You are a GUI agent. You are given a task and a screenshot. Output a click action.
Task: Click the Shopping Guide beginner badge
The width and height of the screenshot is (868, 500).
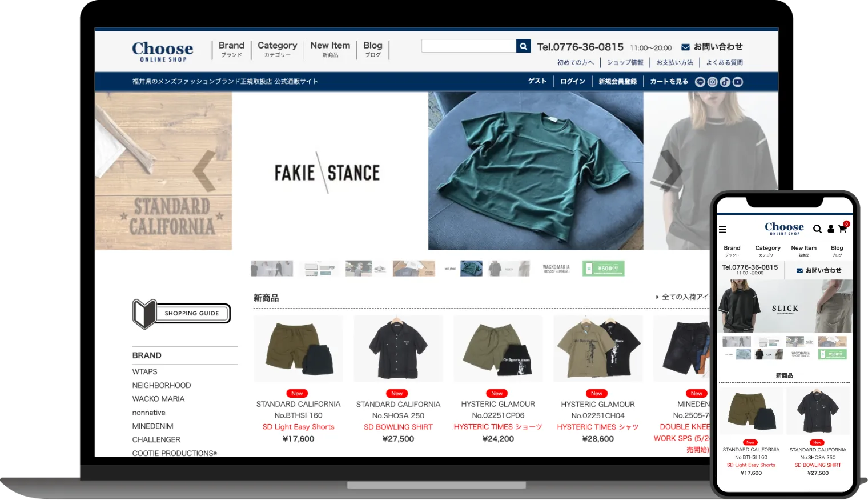pos(182,313)
